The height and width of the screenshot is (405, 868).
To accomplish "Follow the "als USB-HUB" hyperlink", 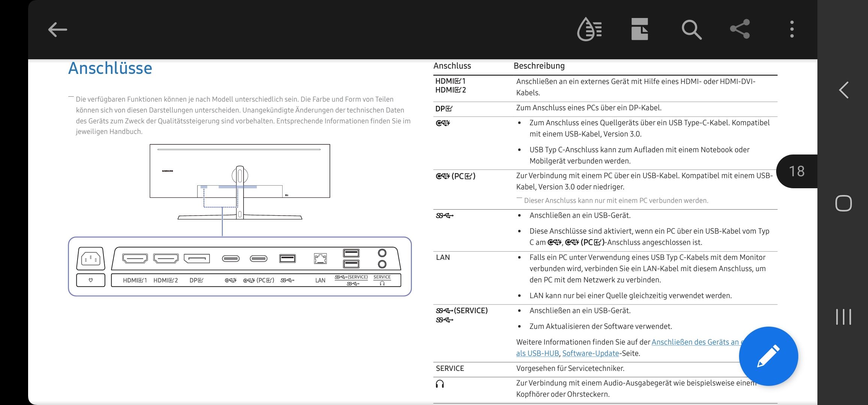I will tap(537, 353).
